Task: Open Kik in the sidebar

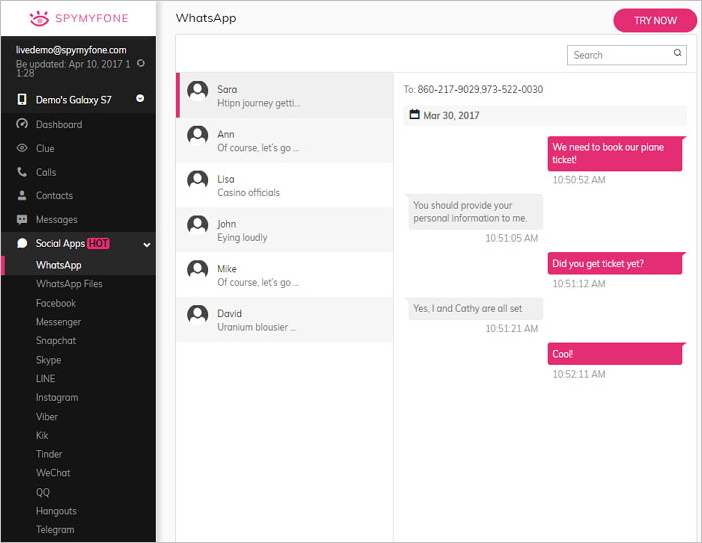Action: coord(42,435)
